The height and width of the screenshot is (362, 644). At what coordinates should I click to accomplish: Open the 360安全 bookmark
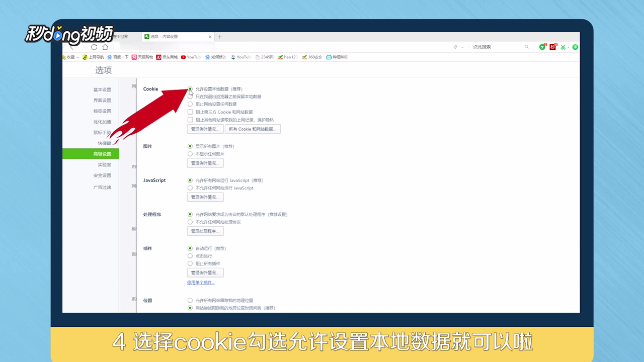[312, 57]
